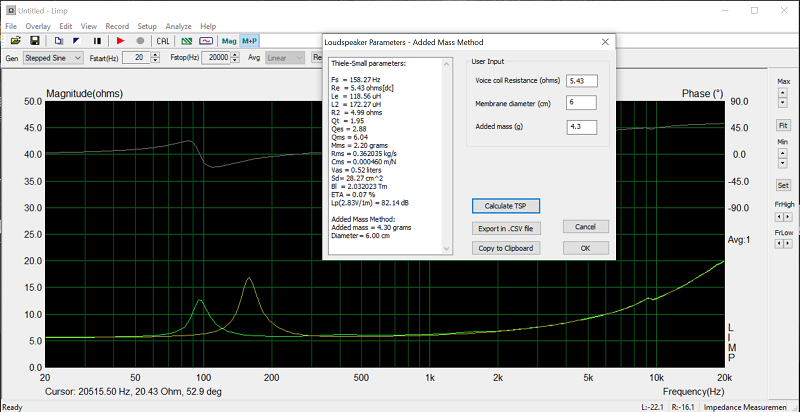Toggle the M+P magnitude and phase view
Image resolution: width=800 pixels, height=412 pixels.
click(249, 41)
